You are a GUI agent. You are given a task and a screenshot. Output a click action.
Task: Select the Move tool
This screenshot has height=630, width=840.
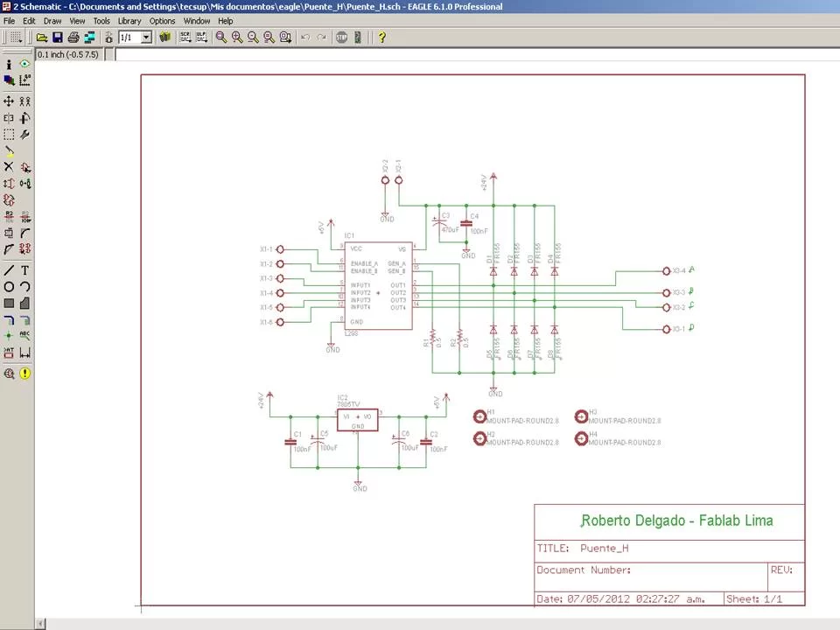tap(10, 101)
